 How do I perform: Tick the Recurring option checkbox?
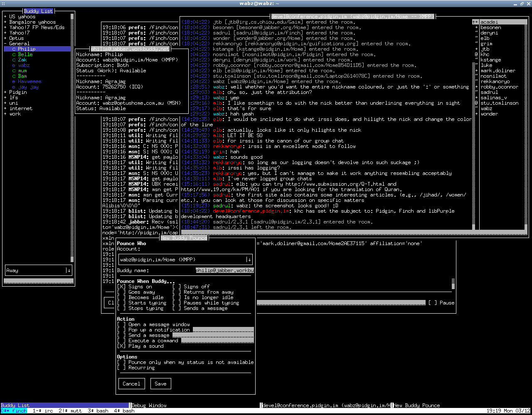pos(121,368)
